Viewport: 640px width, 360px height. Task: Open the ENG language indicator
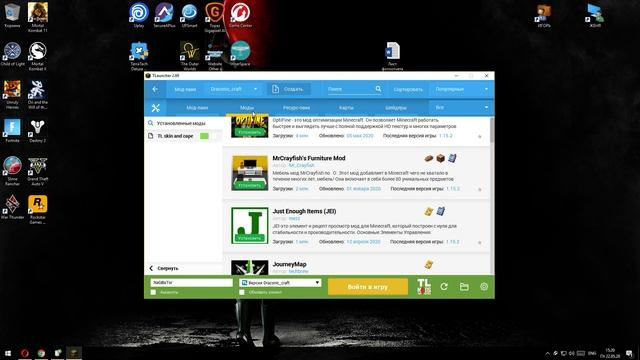(592, 353)
